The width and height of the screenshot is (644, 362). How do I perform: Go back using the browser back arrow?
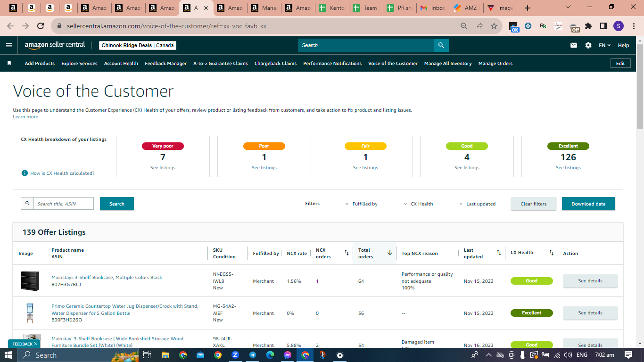click(10, 26)
